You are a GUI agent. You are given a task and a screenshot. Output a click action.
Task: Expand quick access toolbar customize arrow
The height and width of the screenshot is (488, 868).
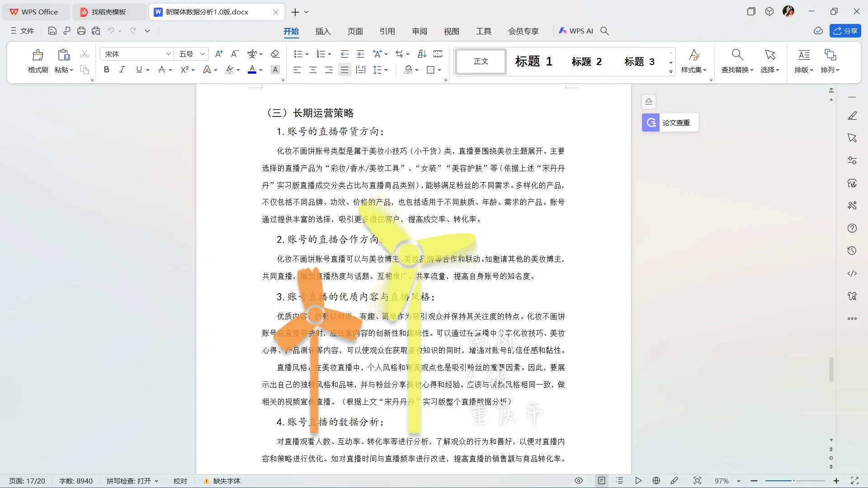[x=147, y=31]
